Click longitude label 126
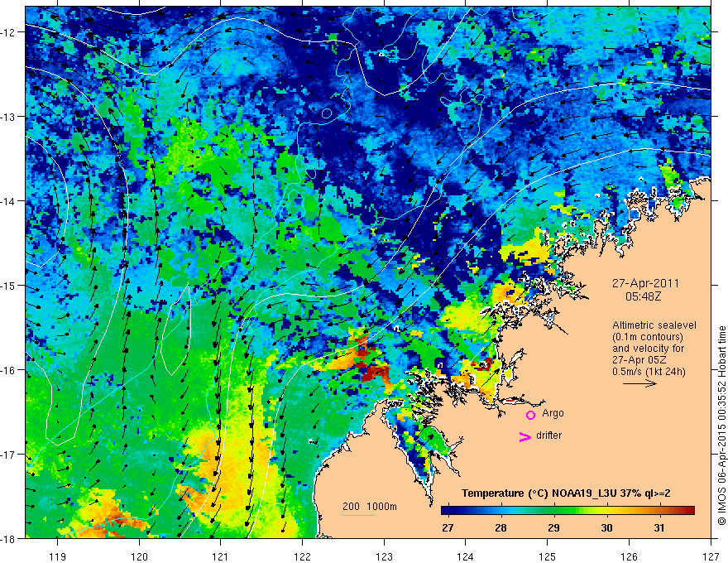The height and width of the screenshot is (563, 728). coord(629,556)
